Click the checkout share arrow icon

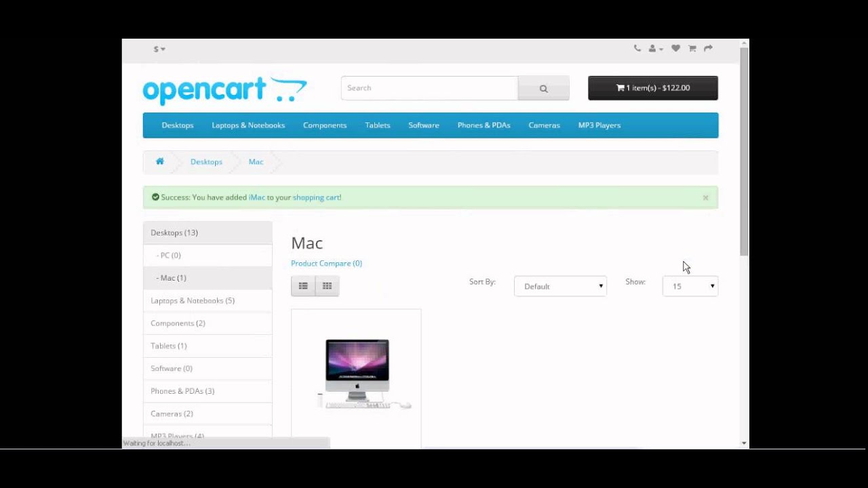[x=708, y=48]
